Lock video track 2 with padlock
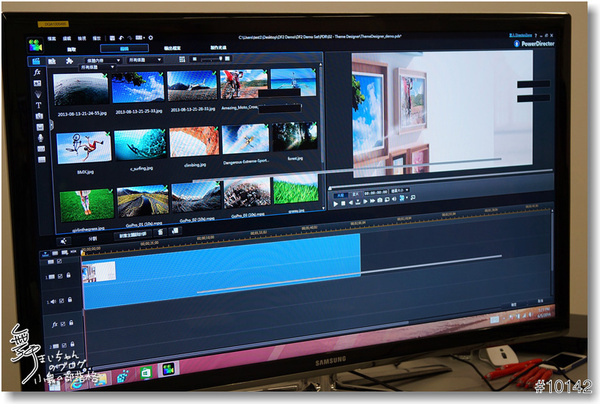This screenshot has height=404, width=600. [x=73, y=345]
